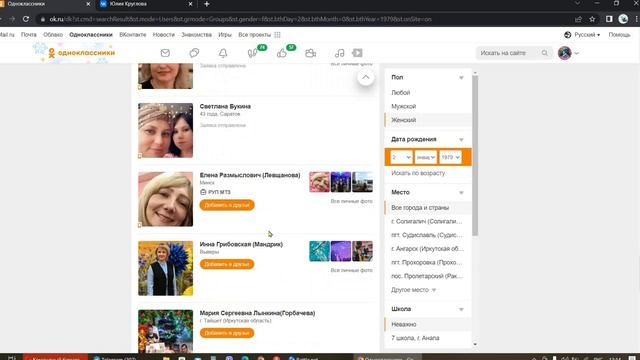Open the guests footprints icon
640x360 pixels.
click(x=253, y=53)
